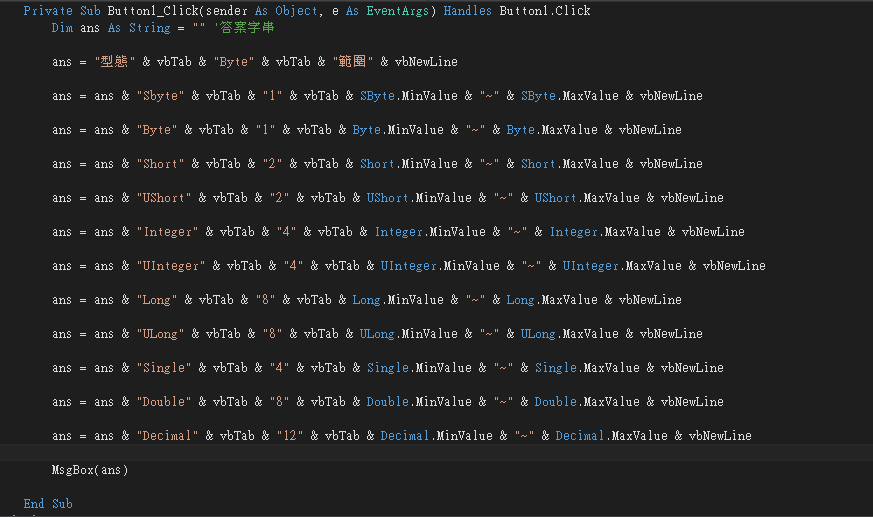Click the End Sub statement
This screenshot has height=517, width=873.
48,504
